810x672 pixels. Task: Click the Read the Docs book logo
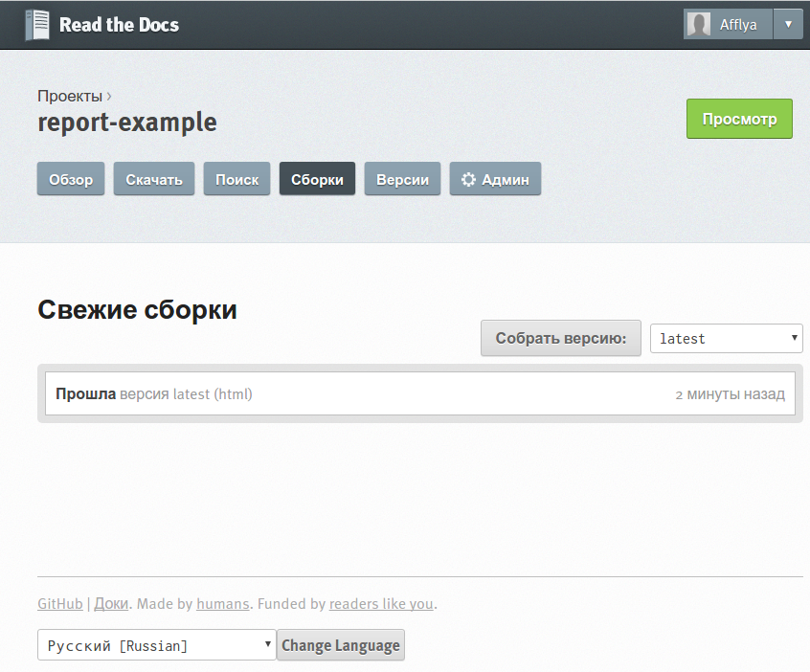pos(37,25)
